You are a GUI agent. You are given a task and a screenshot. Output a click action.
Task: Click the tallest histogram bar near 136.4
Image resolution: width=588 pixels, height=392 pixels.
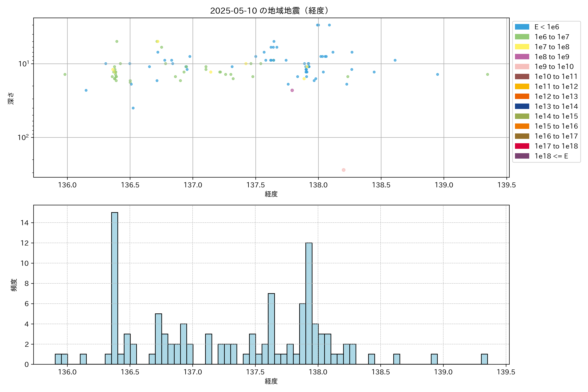(x=114, y=287)
